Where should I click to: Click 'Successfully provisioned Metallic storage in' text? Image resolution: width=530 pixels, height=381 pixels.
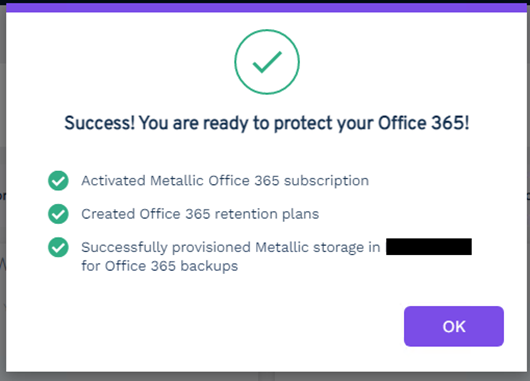tap(231, 247)
